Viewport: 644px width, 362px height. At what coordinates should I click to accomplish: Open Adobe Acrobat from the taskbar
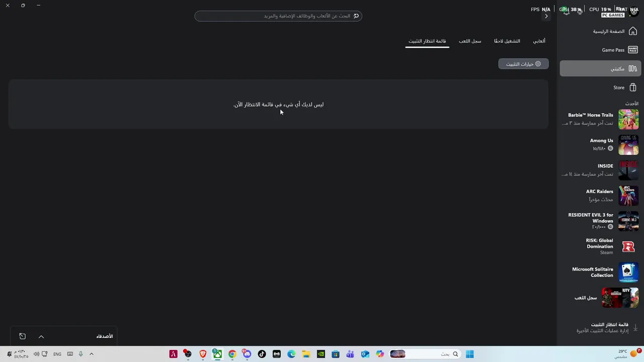173,354
